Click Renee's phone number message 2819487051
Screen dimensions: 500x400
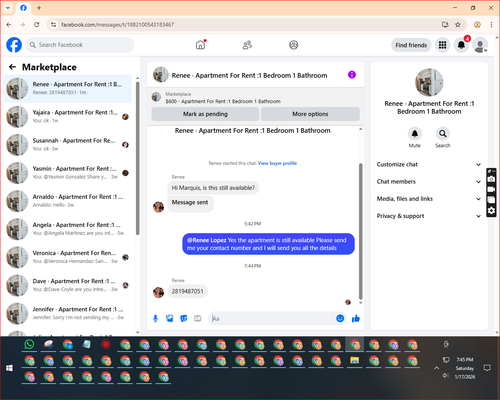tap(187, 291)
